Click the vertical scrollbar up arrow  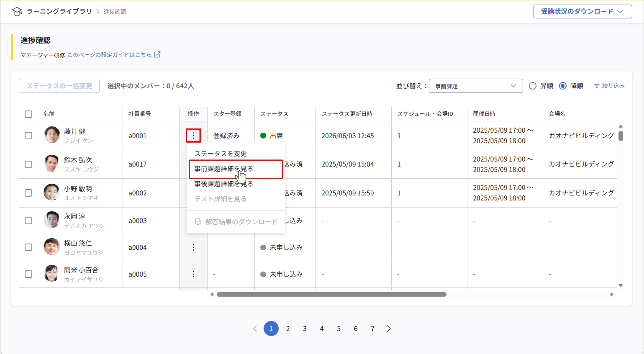point(621,126)
